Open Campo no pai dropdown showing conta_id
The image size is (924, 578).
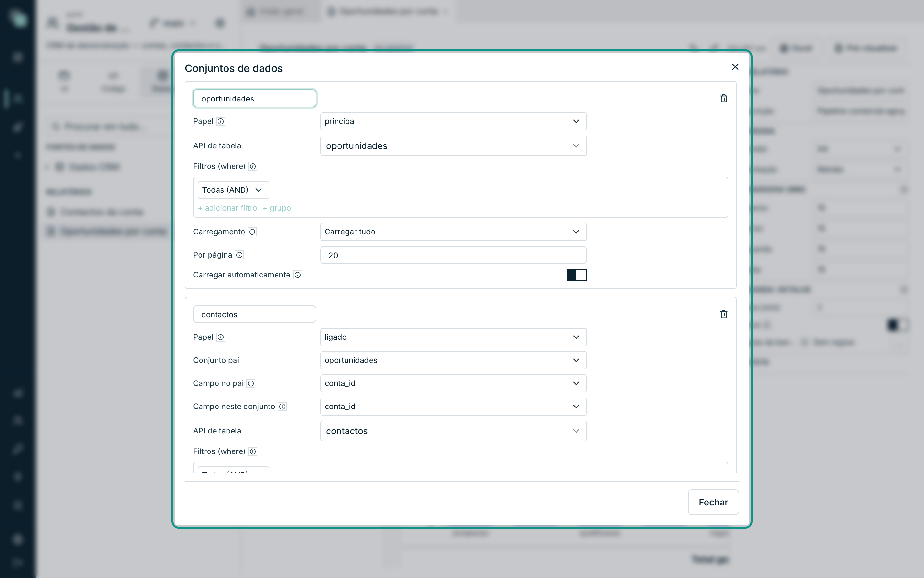coord(453,383)
